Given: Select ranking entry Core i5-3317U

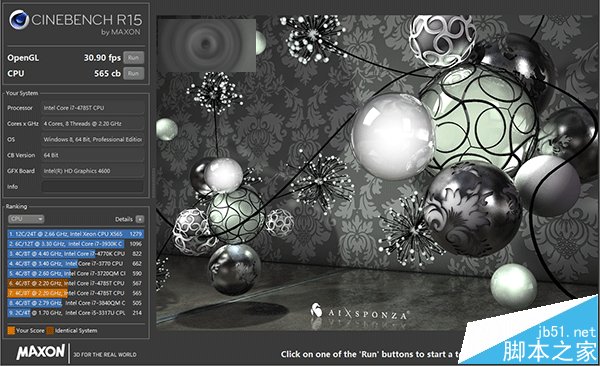Looking at the screenshot, I should [75, 313].
